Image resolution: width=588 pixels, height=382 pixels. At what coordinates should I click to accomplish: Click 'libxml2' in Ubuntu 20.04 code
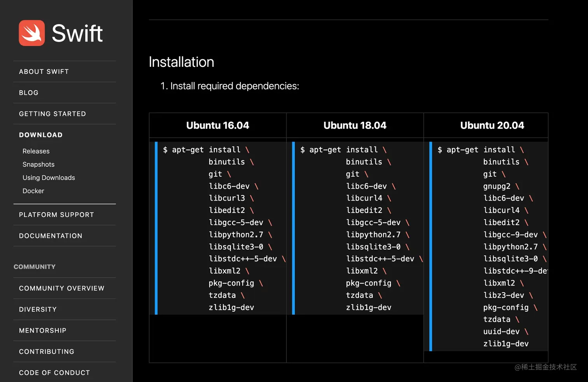coord(499,283)
